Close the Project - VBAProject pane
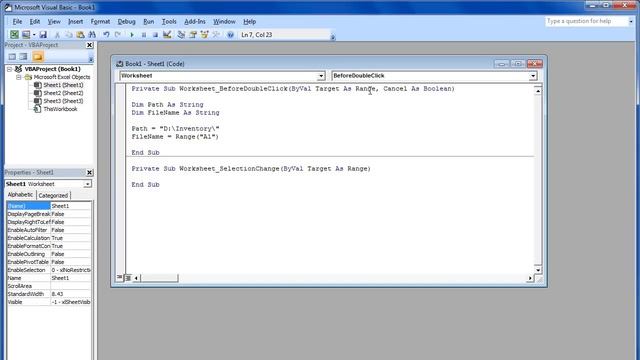 click(x=89, y=45)
